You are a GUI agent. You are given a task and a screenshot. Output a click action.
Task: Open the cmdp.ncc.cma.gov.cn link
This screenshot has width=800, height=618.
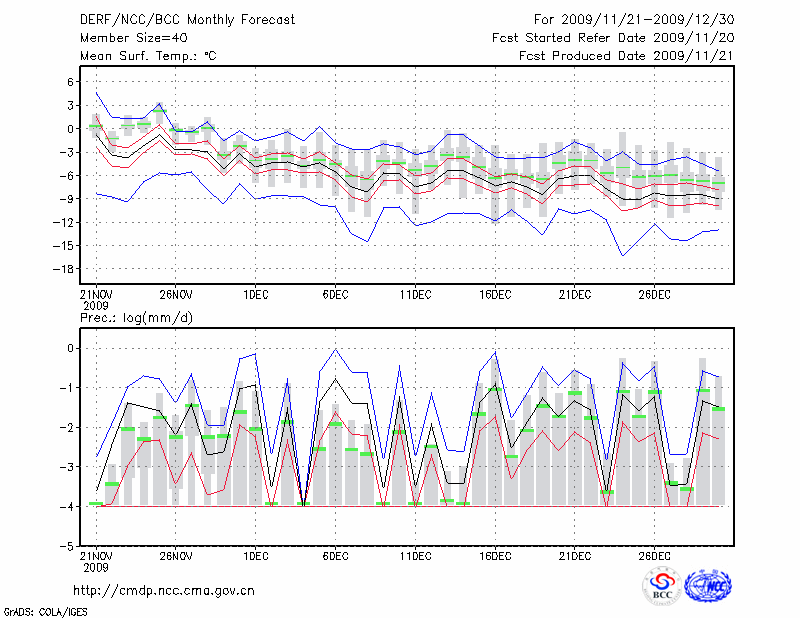coord(164,590)
